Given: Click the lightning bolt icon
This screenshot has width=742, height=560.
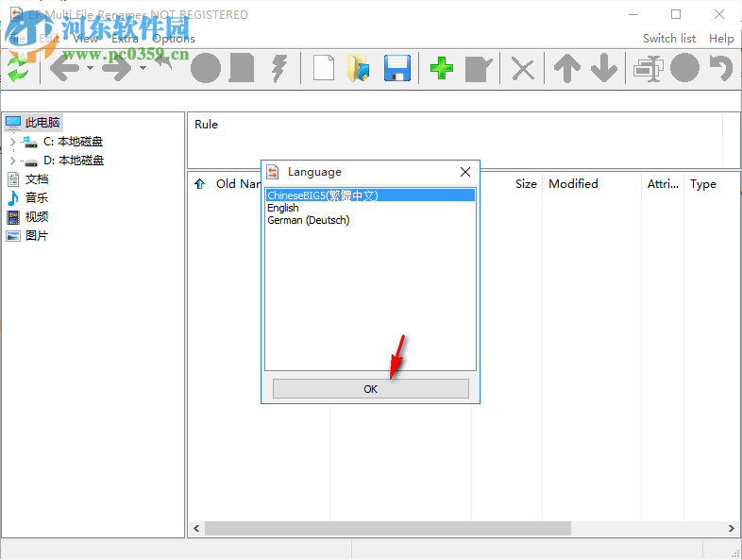Looking at the screenshot, I should point(279,68).
